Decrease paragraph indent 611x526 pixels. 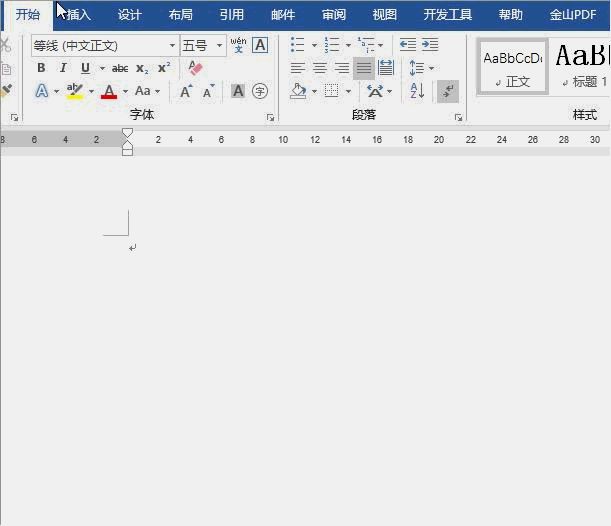click(x=408, y=45)
